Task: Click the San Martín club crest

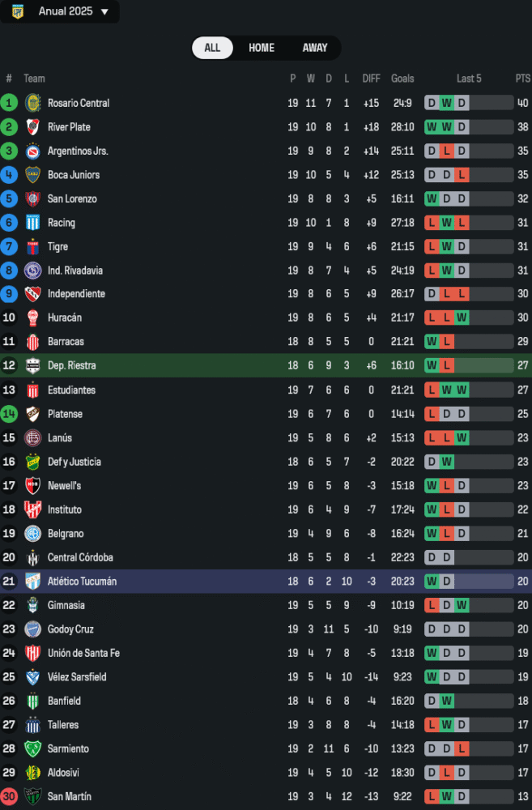Action: [33, 797]
